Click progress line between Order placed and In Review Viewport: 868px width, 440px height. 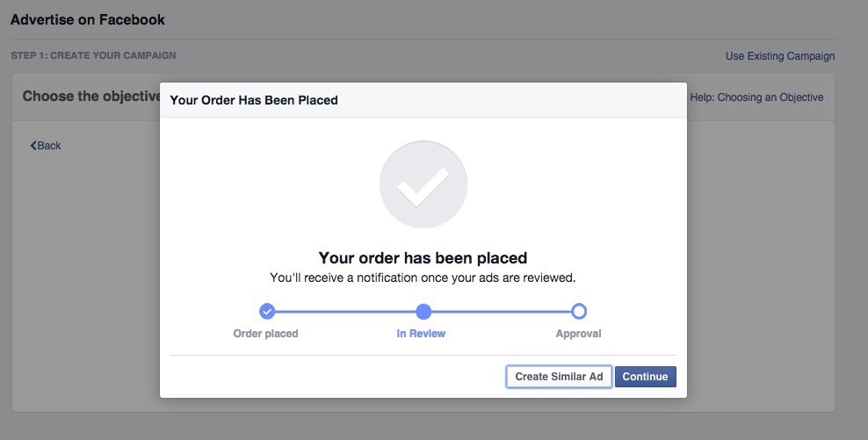coord(345,311)
